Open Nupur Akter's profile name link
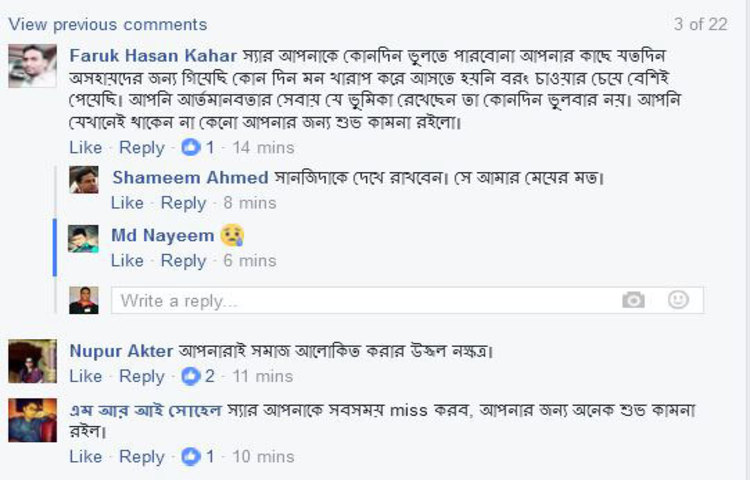The image size is (750, 480). pyautogui.click(x=121, y=351)
